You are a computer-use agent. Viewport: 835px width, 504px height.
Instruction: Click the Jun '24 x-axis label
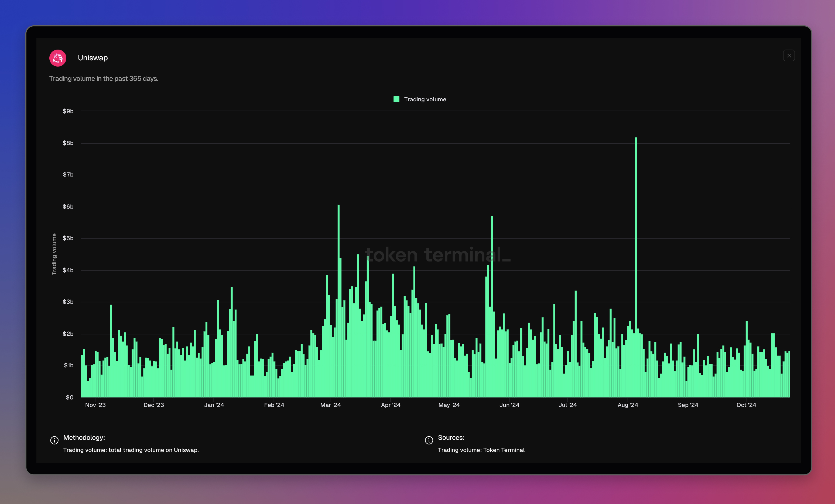[509, 405]
